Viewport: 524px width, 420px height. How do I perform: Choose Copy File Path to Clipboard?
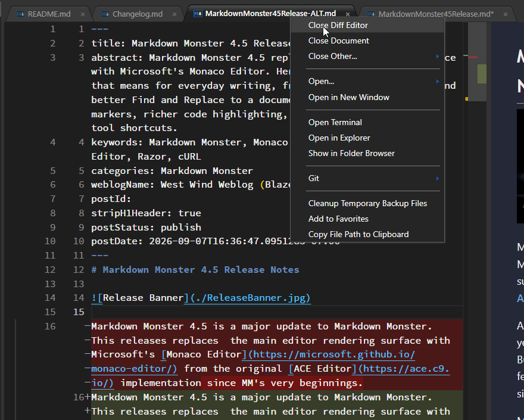(367, 234)
